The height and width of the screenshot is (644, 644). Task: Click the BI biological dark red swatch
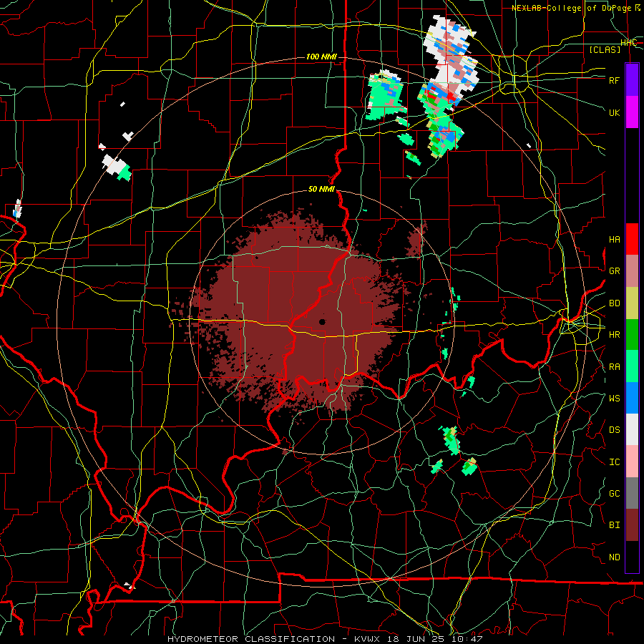pos(632,525)
